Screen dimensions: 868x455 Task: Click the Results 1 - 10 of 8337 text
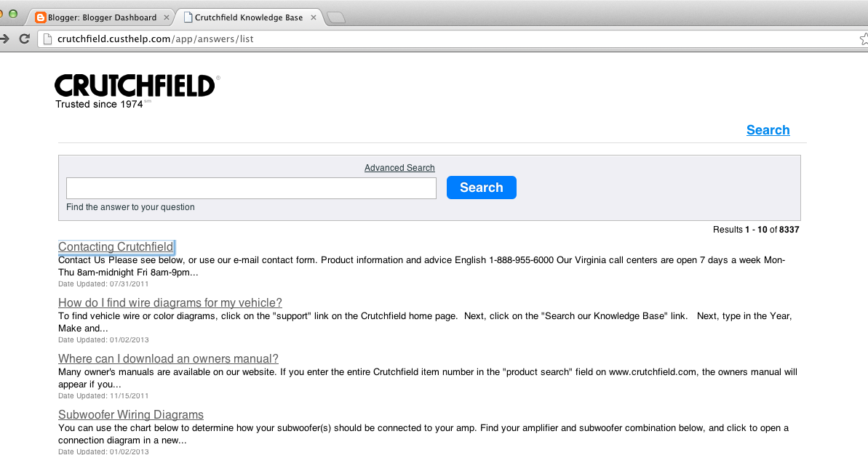tap(756, 230)
